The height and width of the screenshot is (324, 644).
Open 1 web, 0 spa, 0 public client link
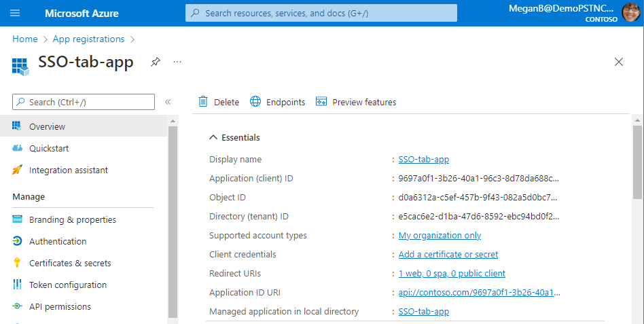point(452,274)
